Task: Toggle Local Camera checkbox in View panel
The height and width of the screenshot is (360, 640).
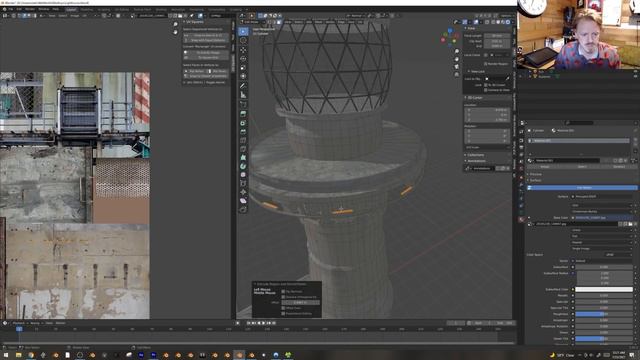Action: [486, 55]
